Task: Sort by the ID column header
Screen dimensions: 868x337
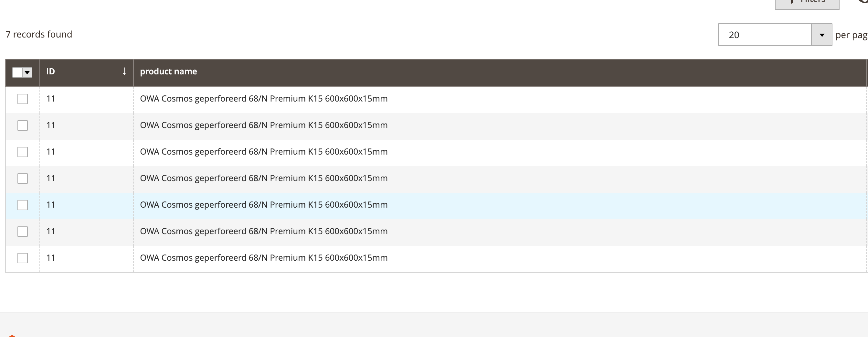Action: pos(50,71)
